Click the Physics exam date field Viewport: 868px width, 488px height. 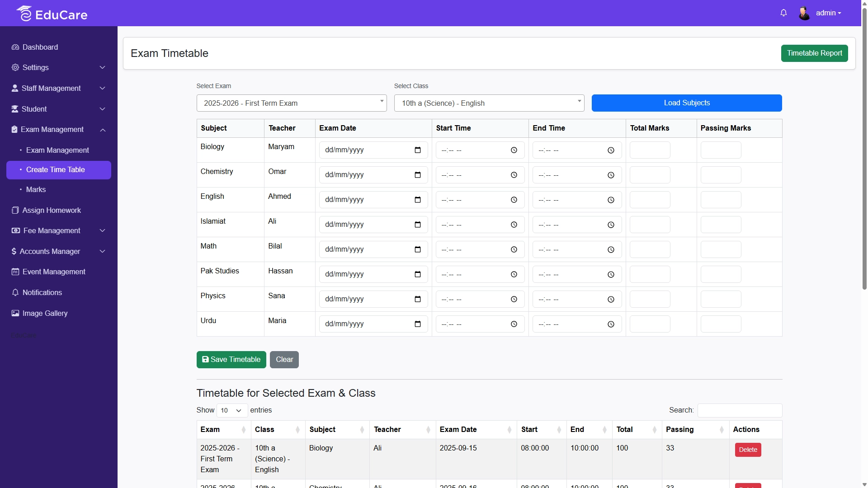(373, 299)
